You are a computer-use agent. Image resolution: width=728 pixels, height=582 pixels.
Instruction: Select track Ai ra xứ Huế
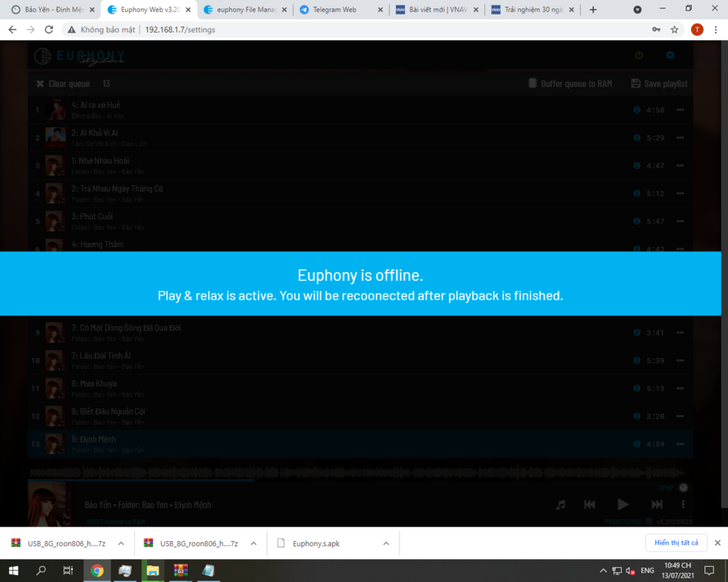(361, 110)
